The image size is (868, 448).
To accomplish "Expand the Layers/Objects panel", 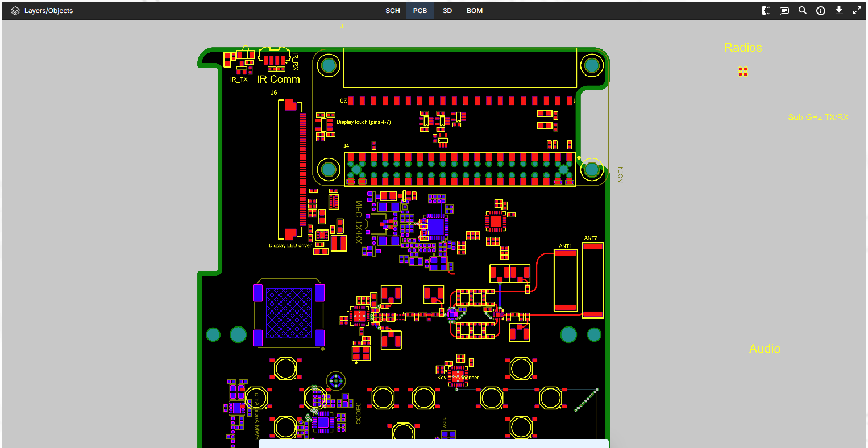I will tap(42, 11).
